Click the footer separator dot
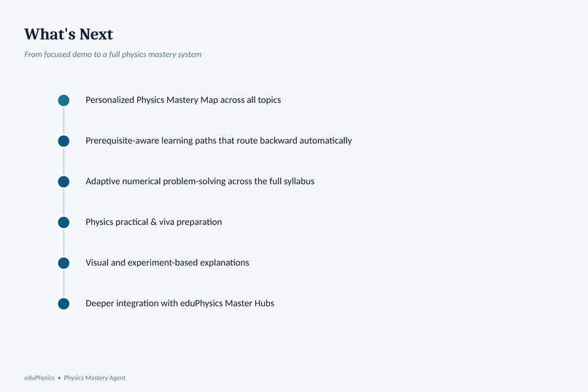 [59, 378]
